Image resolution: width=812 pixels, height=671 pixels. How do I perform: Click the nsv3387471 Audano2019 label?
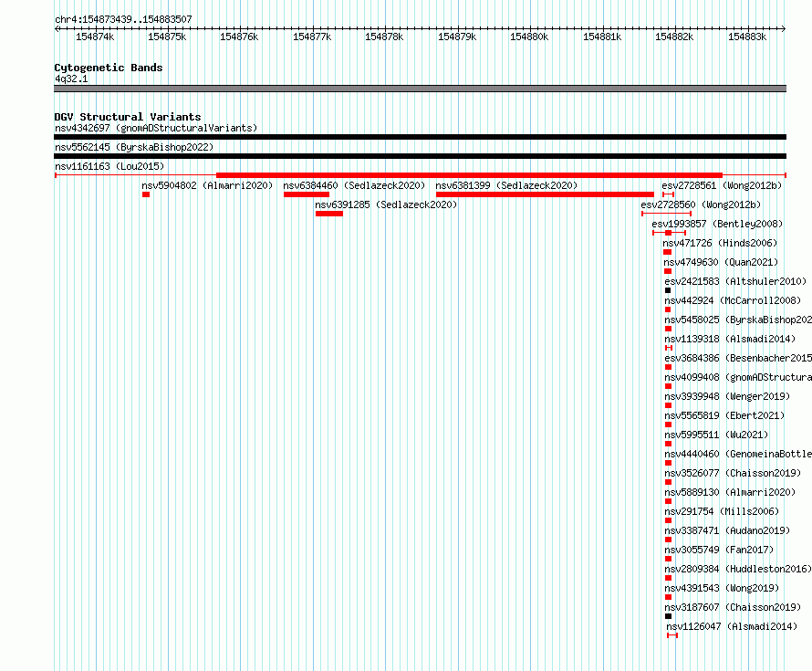[727, 530]
